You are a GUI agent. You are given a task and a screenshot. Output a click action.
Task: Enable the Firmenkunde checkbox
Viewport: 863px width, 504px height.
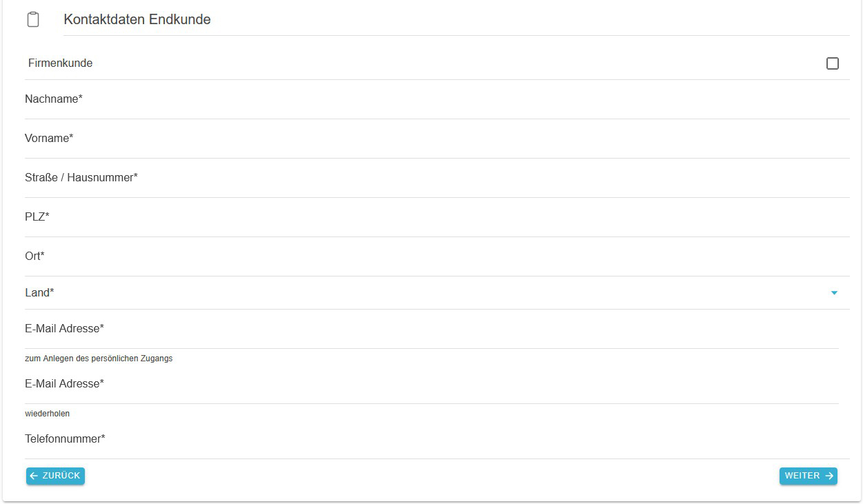832,63
